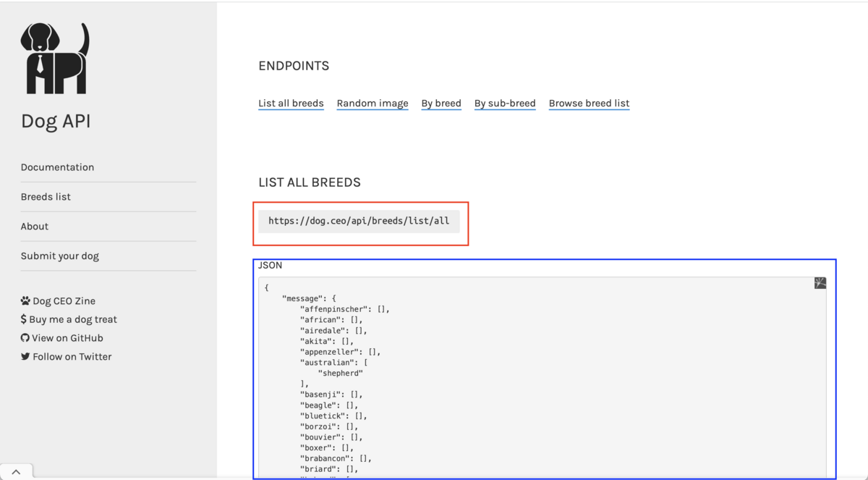Screen dimensions: 868x480
Task: Jump to By sub-breed endpoint
Action: 505,104
